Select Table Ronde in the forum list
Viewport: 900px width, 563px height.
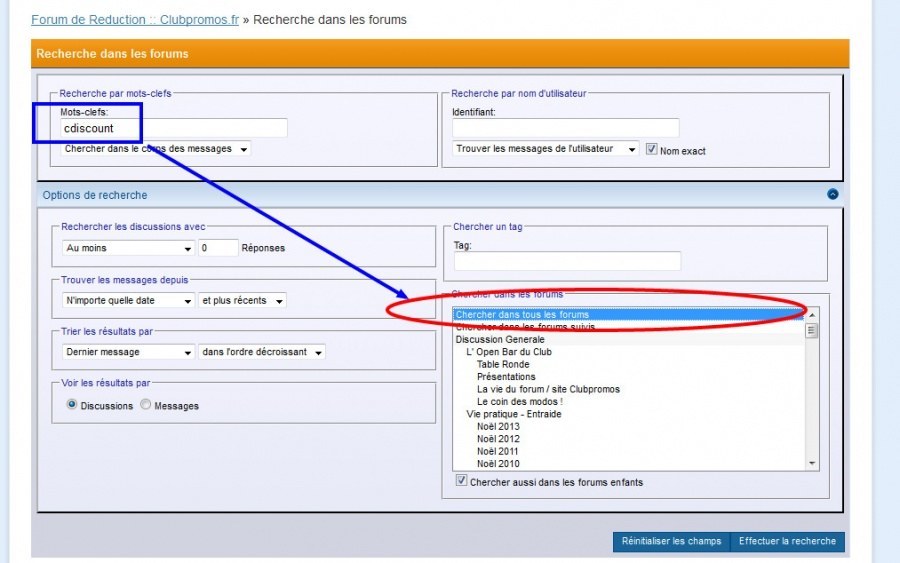coord(503,364)
